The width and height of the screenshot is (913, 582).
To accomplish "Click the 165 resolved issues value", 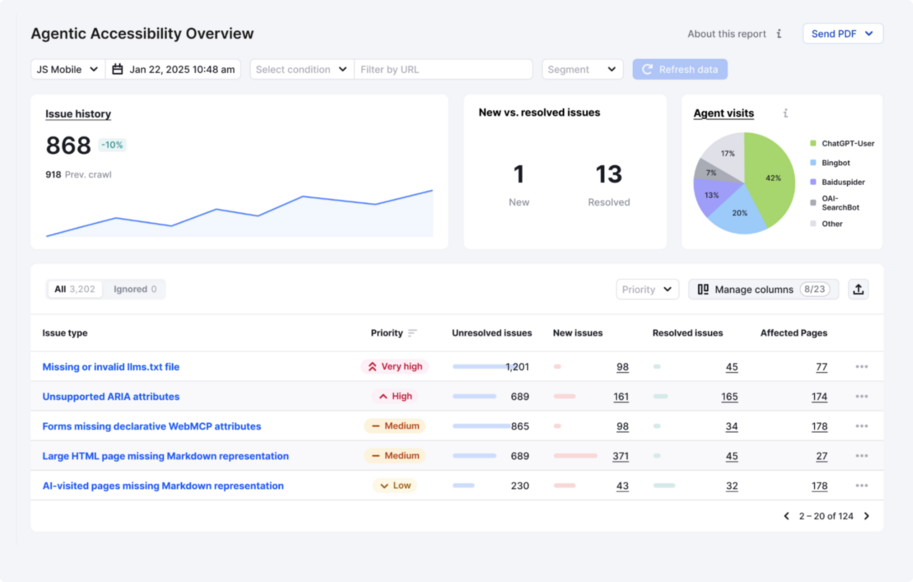I will (730, 397).
